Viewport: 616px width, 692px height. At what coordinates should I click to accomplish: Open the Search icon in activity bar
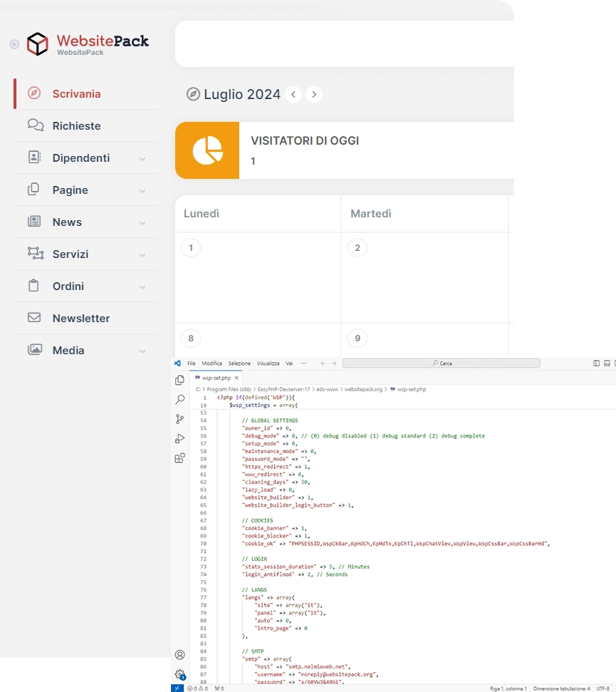(x=179, y=400)
